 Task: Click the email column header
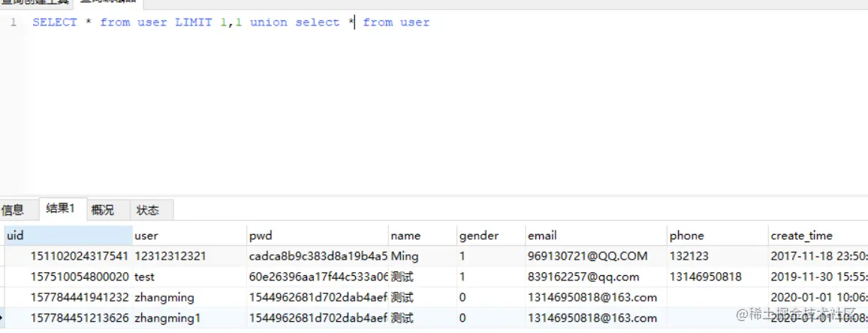tap(596, 235)
